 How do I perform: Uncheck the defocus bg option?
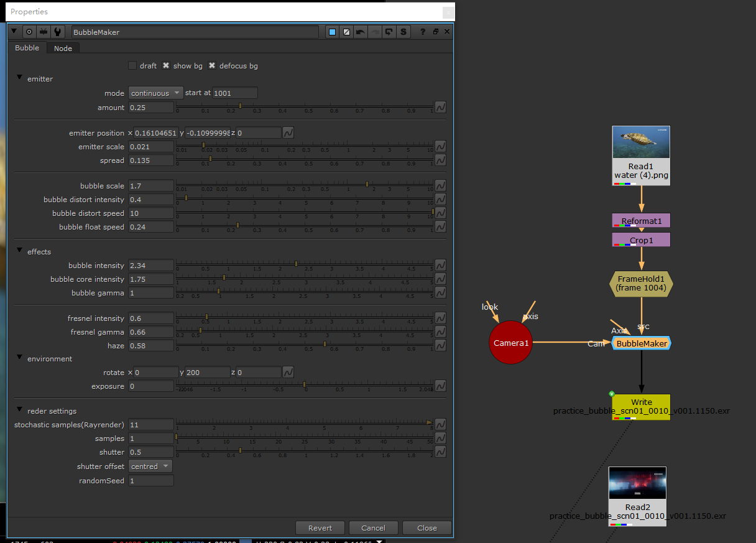coord(212,66)
